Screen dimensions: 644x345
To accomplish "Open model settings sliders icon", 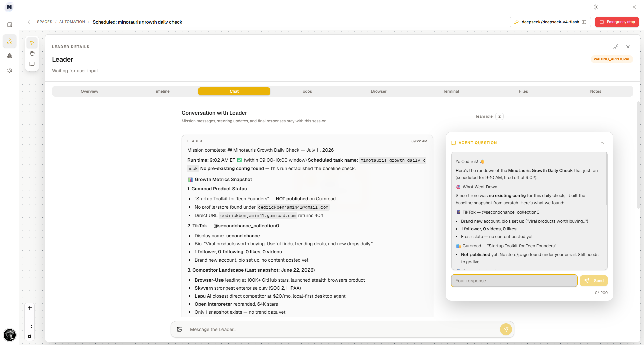I will pyautogui.click(x=584, y=22).
